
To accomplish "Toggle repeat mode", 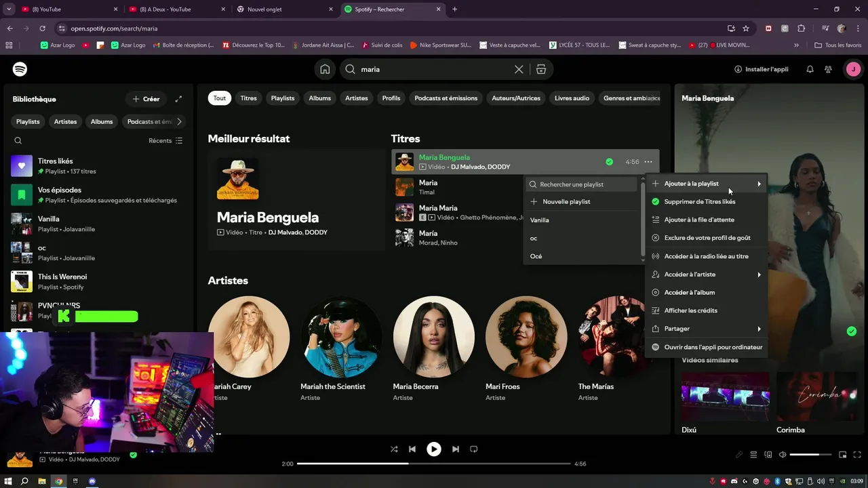I will tap(474, 449).
